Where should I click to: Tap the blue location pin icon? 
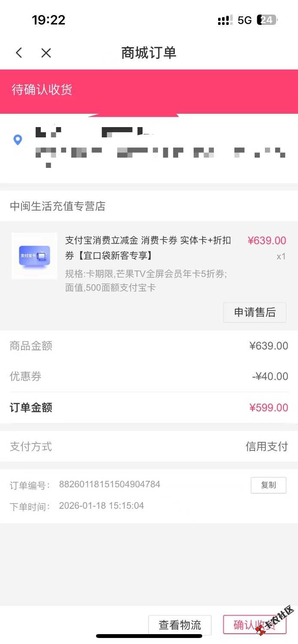point(18,140)
